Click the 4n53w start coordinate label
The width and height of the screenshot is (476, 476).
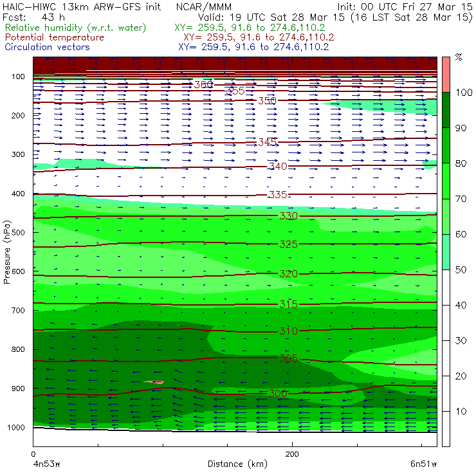pyautogui.click(x=46, y=464)
